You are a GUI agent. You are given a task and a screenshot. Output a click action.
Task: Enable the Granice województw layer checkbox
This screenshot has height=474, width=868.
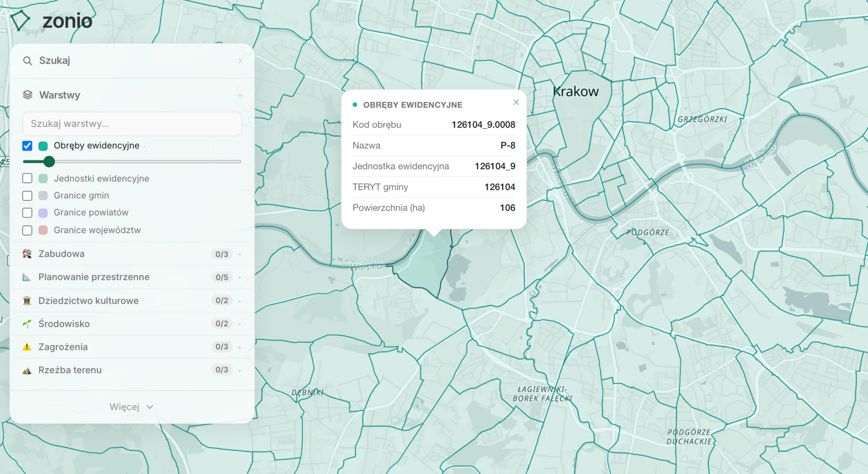(27, 230)
